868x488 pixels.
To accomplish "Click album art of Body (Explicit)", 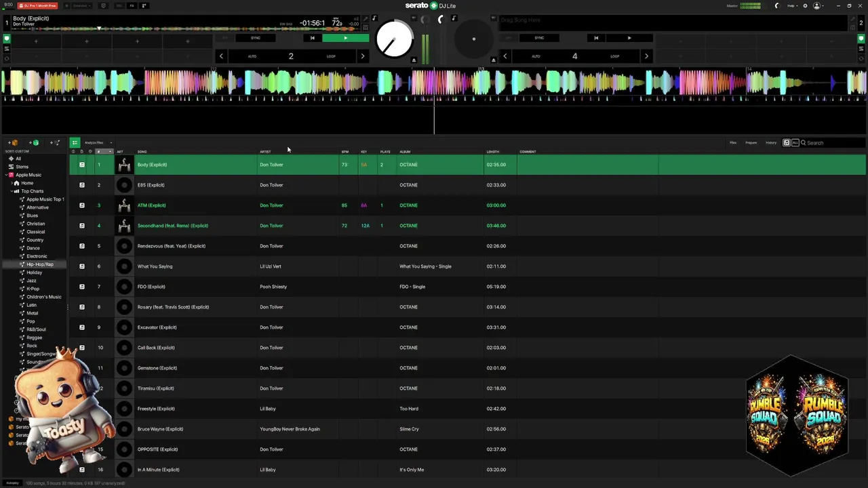I will point(124,165).
